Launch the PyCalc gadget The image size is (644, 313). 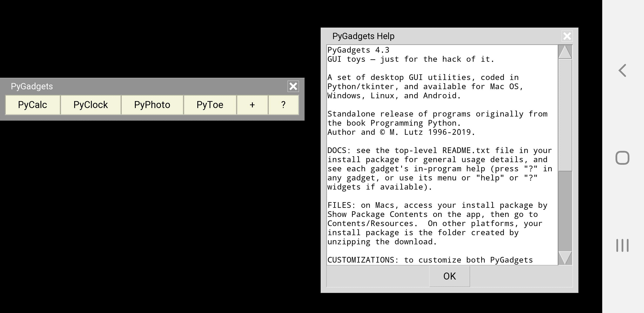tap(32, 105)
